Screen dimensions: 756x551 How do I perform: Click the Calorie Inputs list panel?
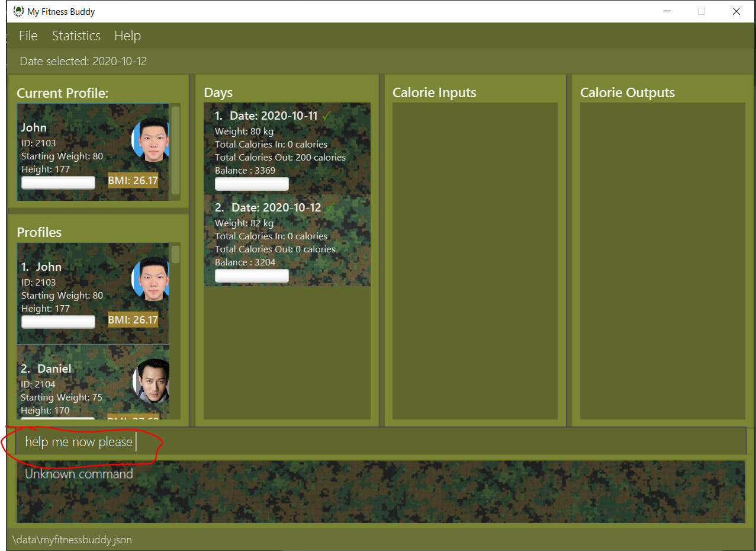(x=475, y=261)
